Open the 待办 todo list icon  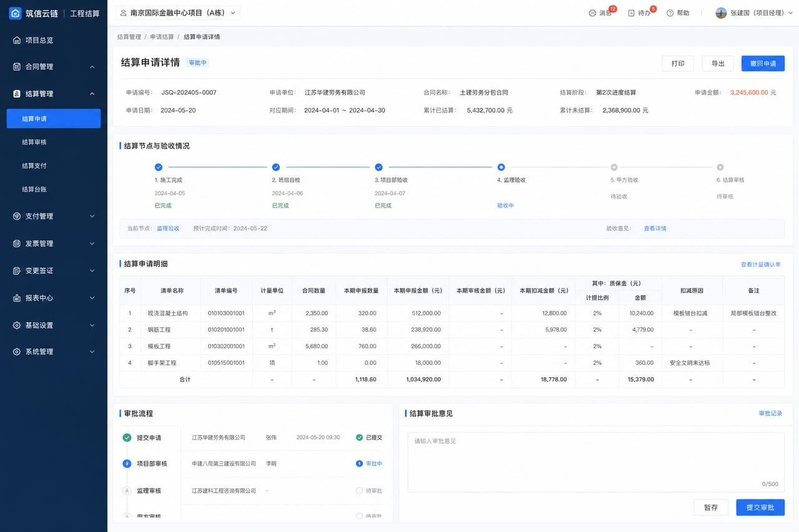click(x=631, y=13)
